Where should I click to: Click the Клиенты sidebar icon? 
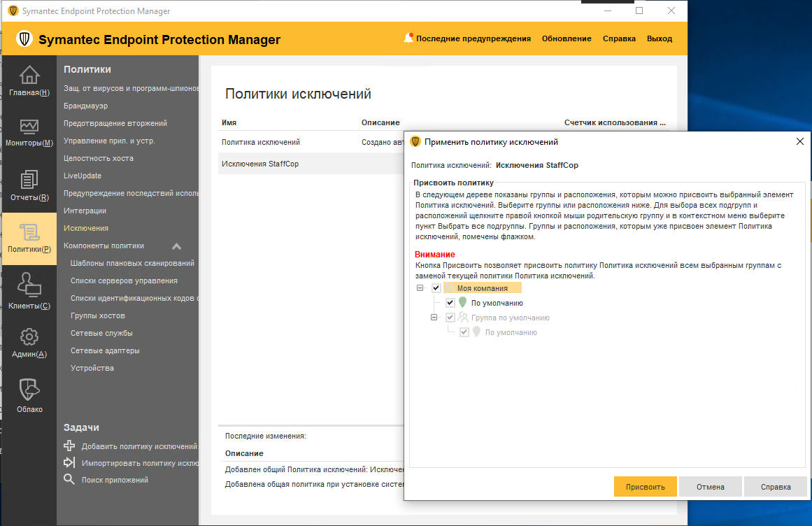coord(29,289)
